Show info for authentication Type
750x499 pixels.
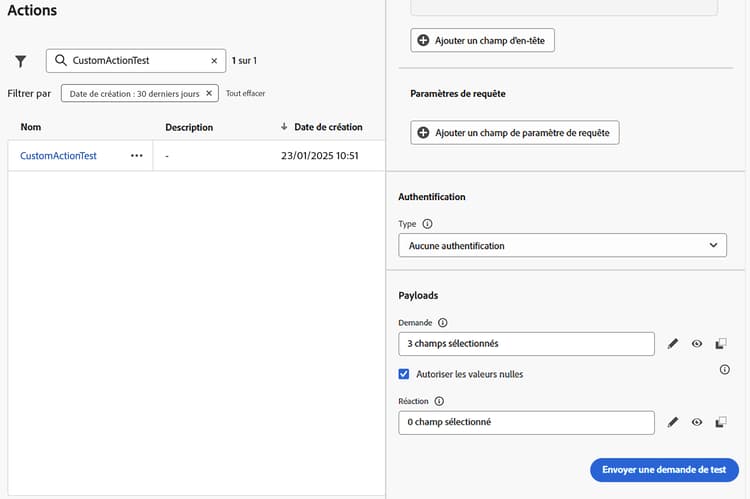coord(428,225)
